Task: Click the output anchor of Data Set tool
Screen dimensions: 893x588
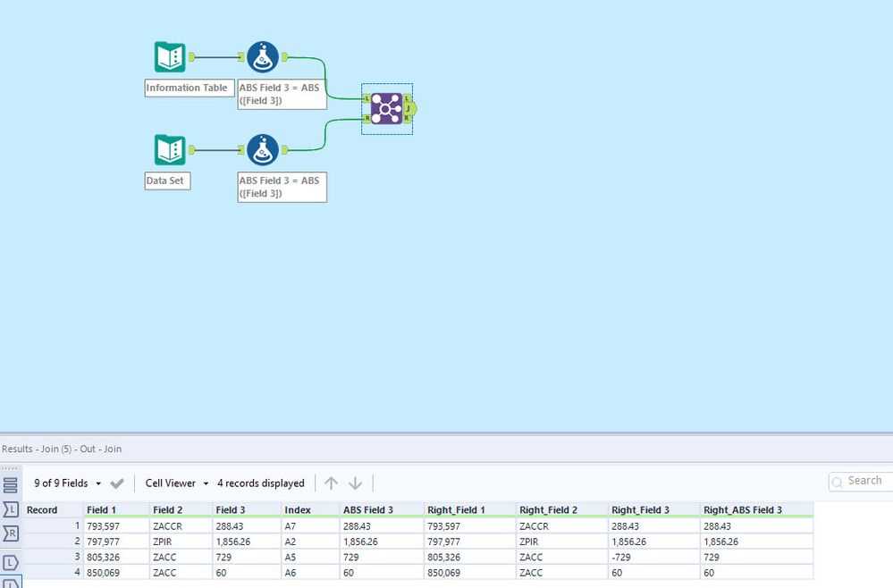Action: click(192, 150)
